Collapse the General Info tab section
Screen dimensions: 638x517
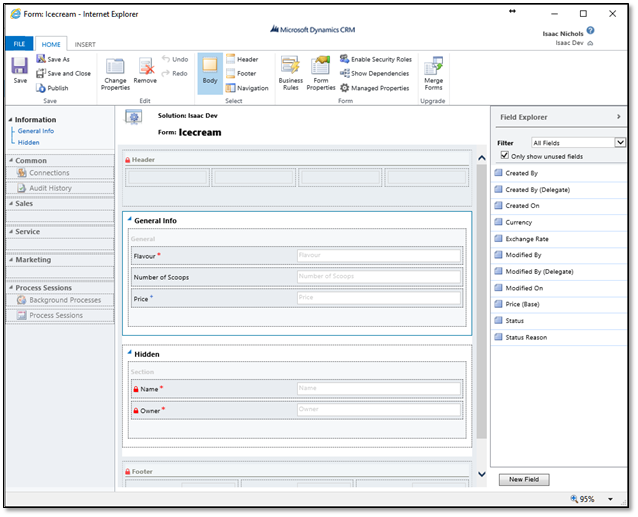[129, 218]
